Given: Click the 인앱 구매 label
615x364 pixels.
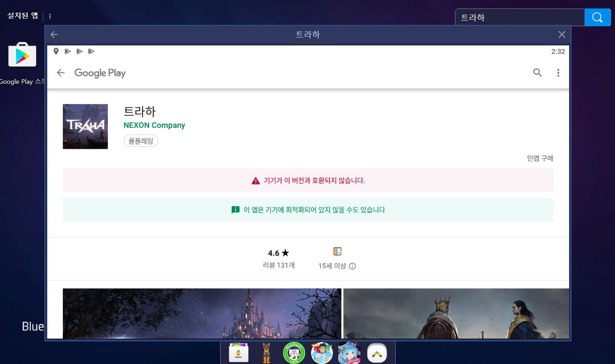Looking at the screenshot, I should coord(540,158).
